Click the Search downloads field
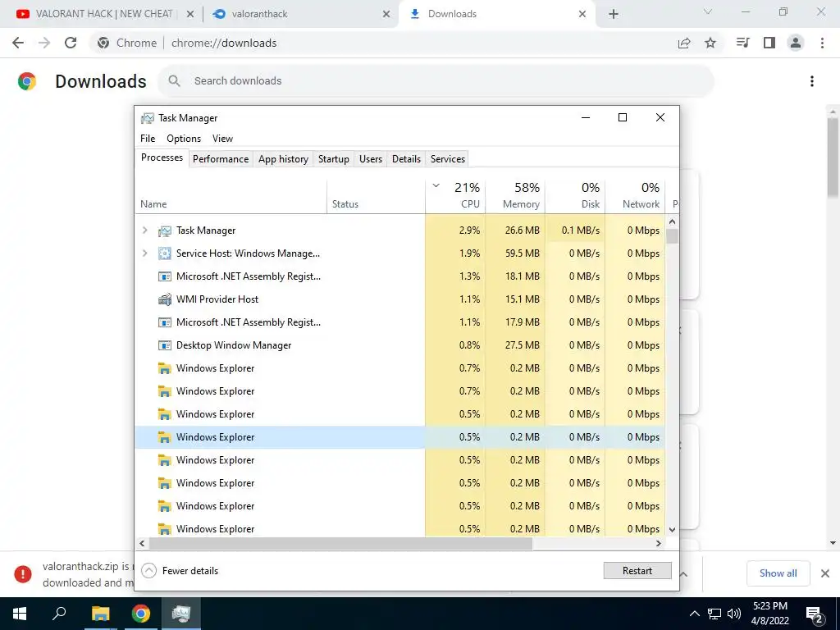Image resolution: width=840 pixels, height=630 pixels. [435, 81]
